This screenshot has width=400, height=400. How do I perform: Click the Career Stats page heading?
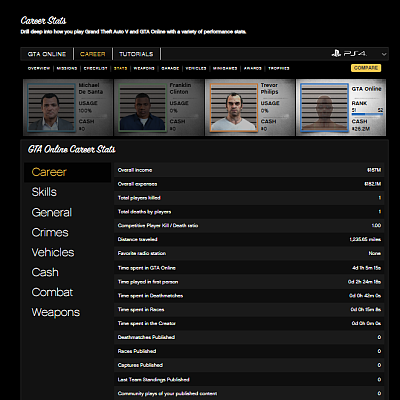click(x=43, y=21)
